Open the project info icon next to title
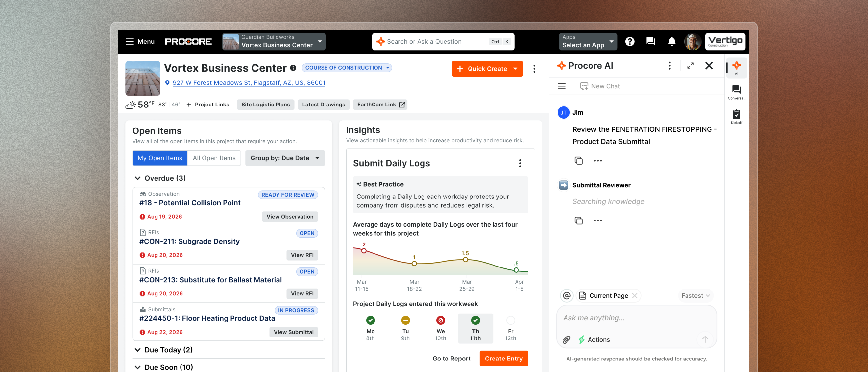The image size is (868, 372). point(293,68)
